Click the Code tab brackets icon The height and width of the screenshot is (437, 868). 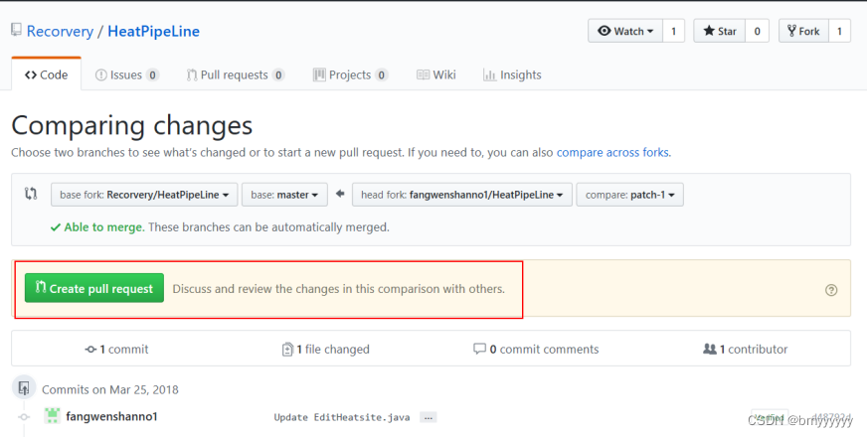[31, 74]
